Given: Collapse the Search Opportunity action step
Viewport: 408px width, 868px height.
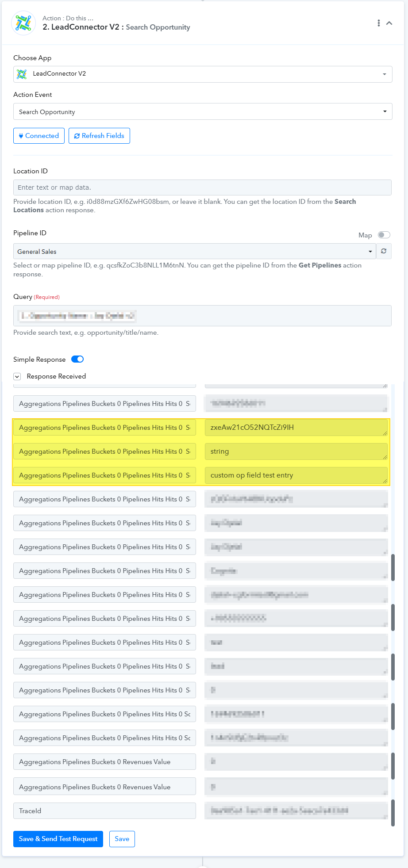Looking at the screenshot, I should click(389, 23).
